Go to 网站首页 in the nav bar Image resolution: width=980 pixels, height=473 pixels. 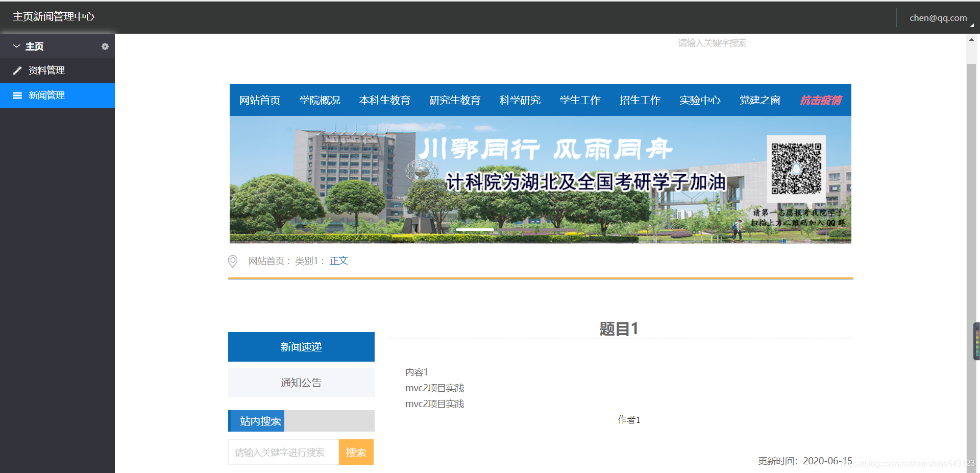(260, 100)
